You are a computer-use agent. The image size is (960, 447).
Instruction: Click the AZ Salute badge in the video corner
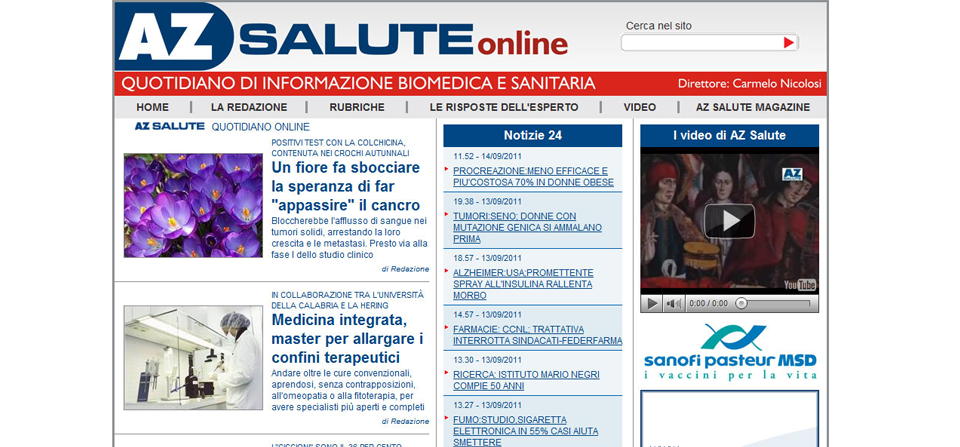point(792,174)
